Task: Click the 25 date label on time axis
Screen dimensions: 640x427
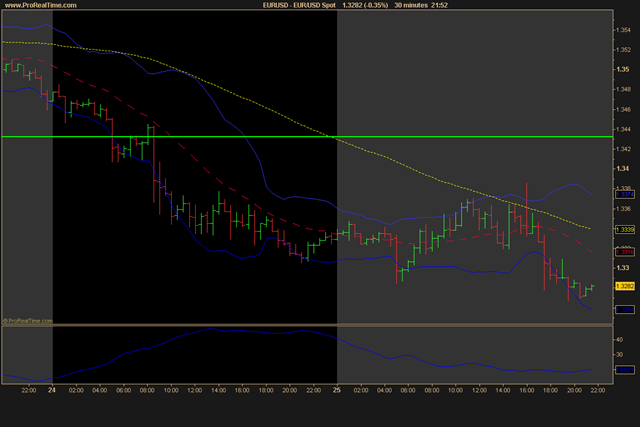Action: (337, 390)
